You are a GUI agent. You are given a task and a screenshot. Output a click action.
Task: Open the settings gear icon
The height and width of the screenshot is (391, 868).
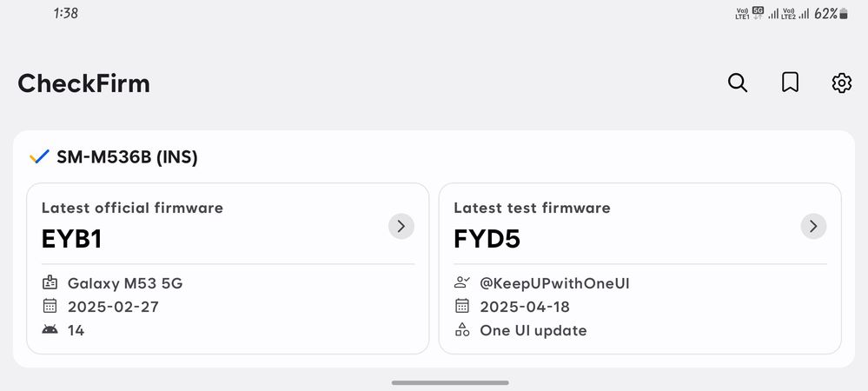[841, 83]
